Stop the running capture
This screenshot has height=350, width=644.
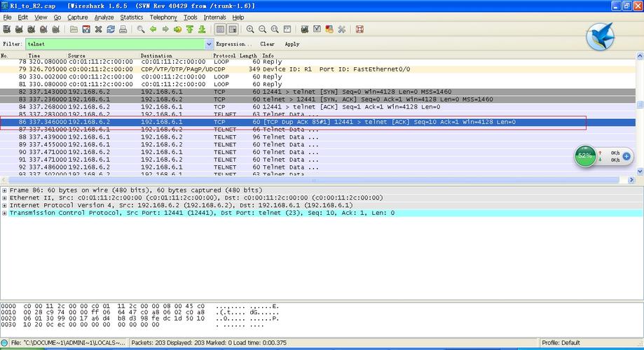click(x=43, y=29)
